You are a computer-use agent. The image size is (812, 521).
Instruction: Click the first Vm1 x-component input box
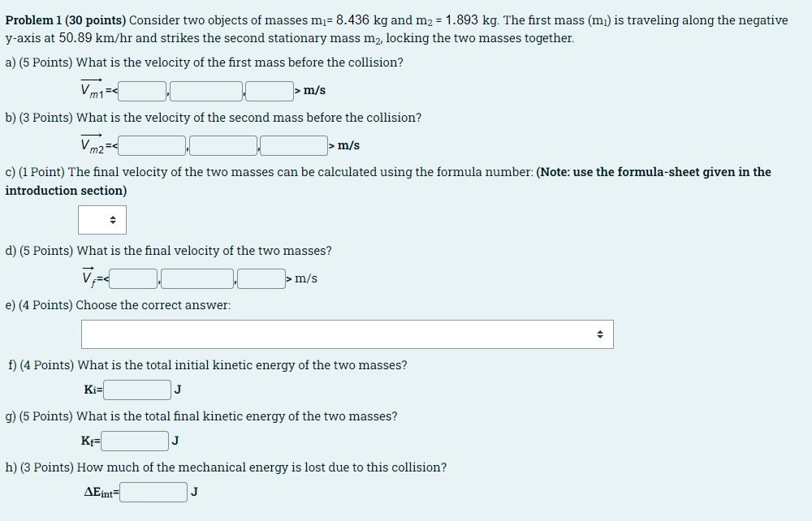(141, 90)
